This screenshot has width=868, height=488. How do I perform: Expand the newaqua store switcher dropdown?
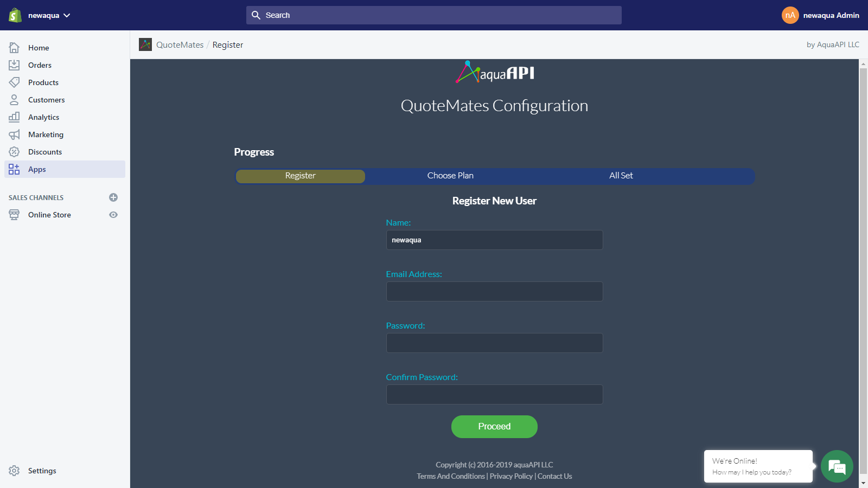pos(49,15)
